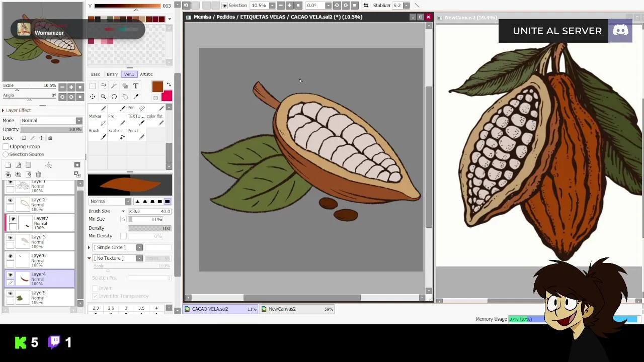This screenshot has height=362, width=644.
Task: Click the foreground brown color swatch
Action: [157, 87]
